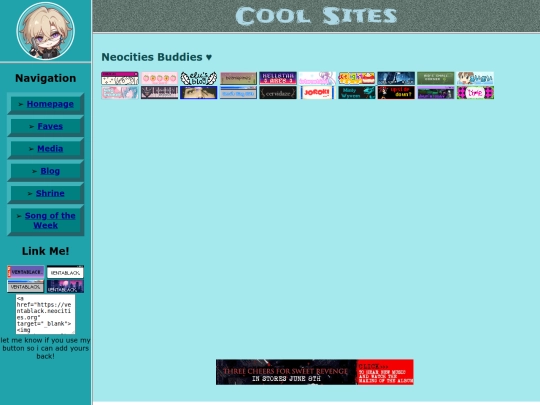Screen dimensions: 540x405
Task: Click the 'let me know if you use my button' note
Action: [45, 348]
